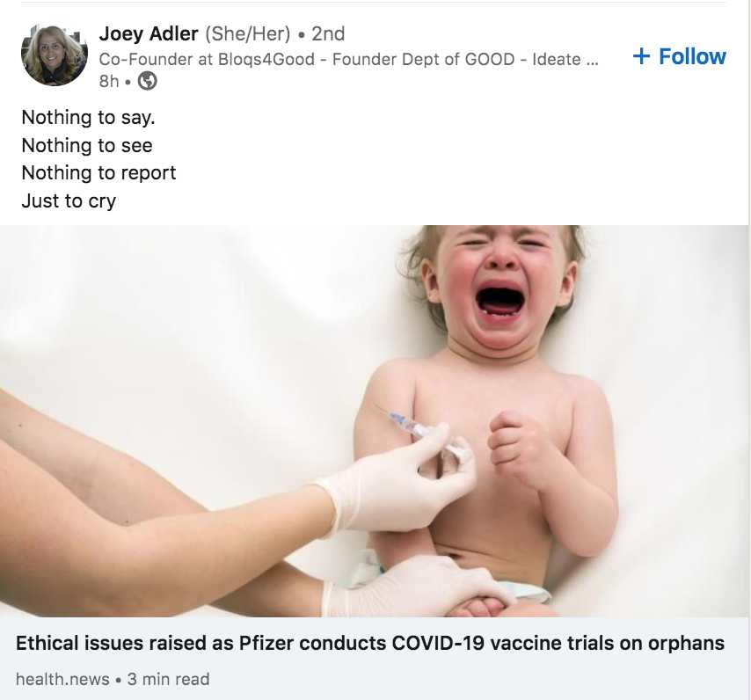Click the 8h post timestamp
Screen dimensions: 751x700
click(x=109, y=81)
